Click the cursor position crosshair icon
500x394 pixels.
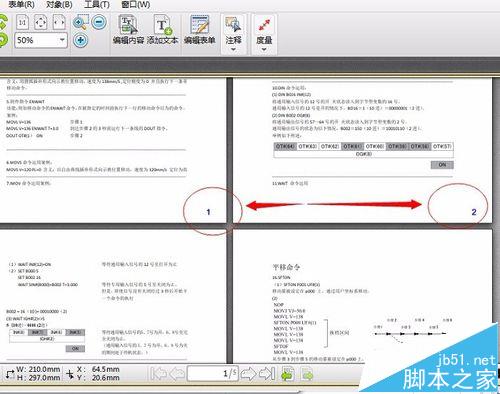70,374
